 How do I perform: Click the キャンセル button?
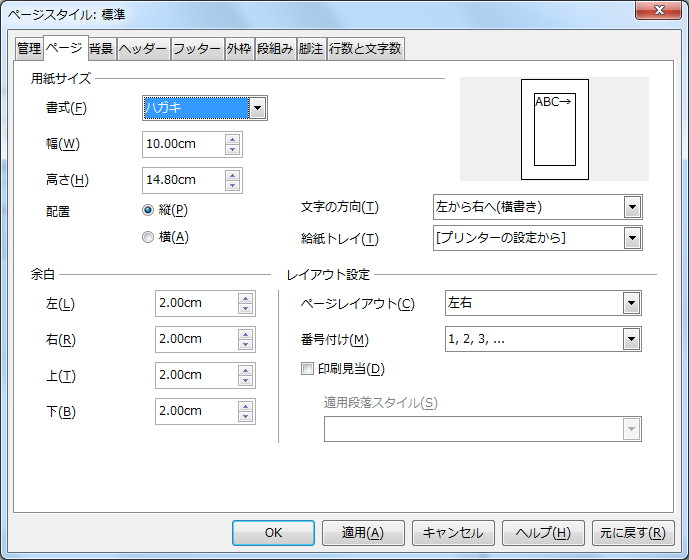pyautogui.click(x=453, y=533)
